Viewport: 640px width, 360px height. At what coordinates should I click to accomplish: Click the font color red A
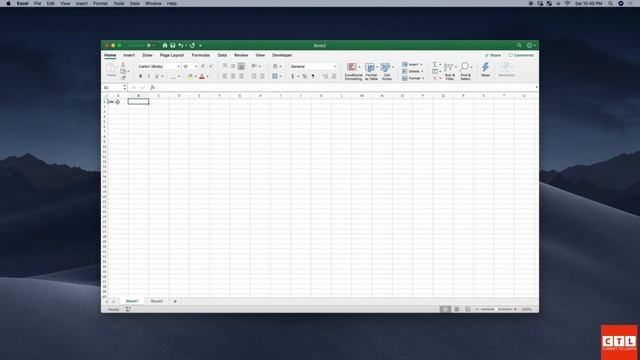click(x=202, y=76)
